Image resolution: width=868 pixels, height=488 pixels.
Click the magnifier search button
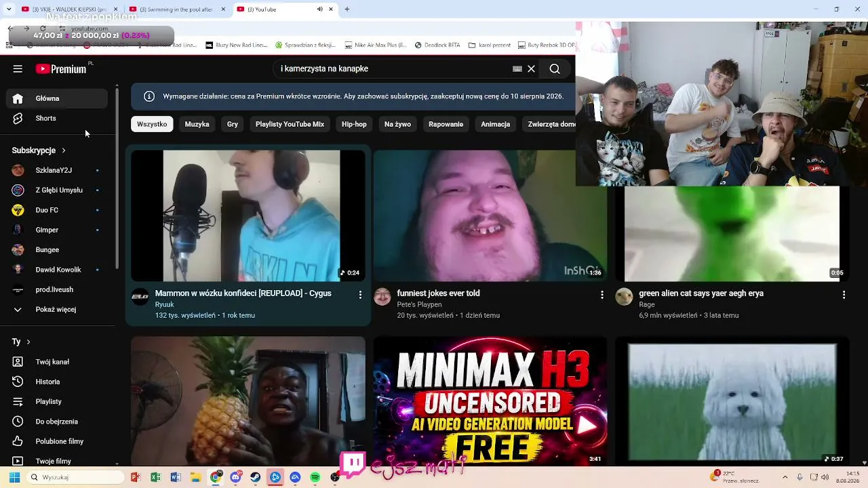click(555, 68)
